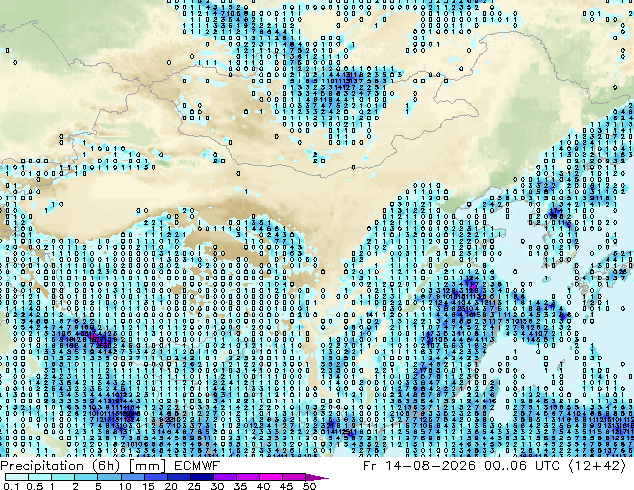This screenshot has height=490, width=634.
Task: Click the legend label '25'
Action: 194,486
